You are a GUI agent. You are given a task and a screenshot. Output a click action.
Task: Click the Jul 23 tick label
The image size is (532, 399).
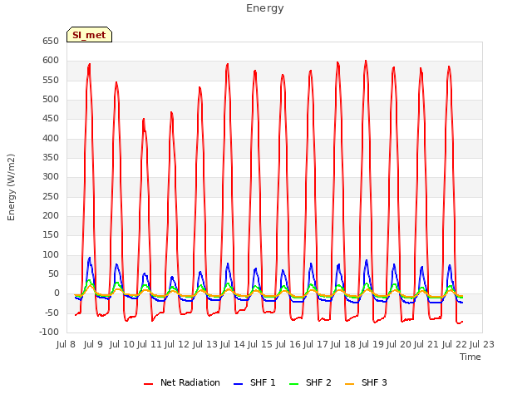pos(482,344)
